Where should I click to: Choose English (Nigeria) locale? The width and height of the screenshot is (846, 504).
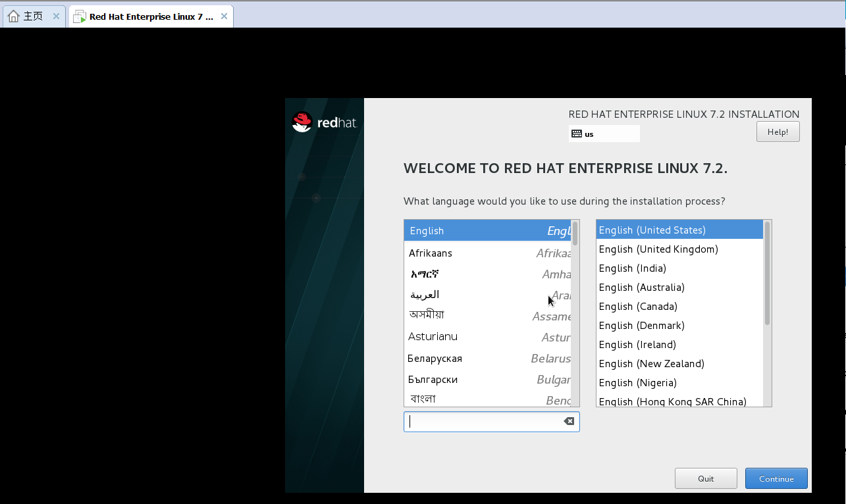679,382
